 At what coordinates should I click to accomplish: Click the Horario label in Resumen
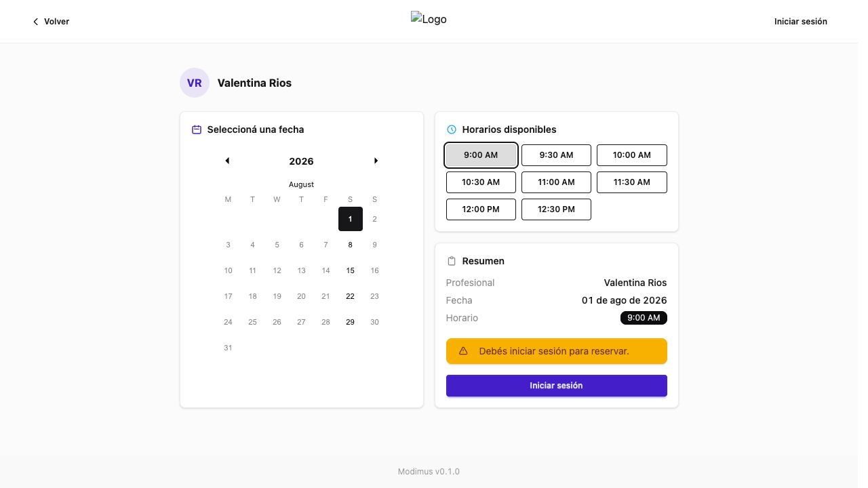click(x=462, y=318)
